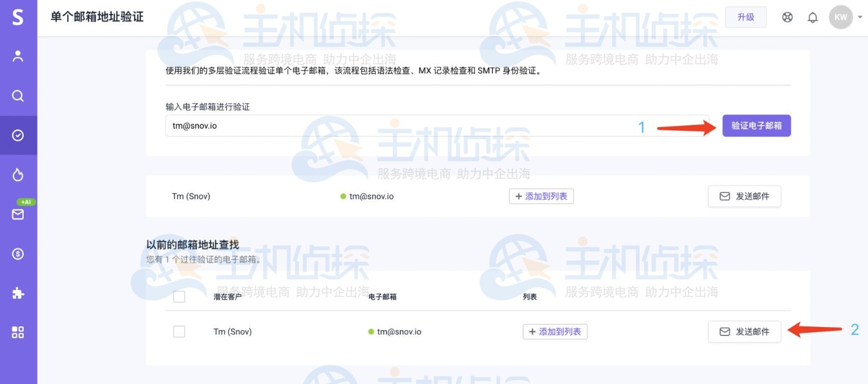868x384 pixels.
Task: Click the 单个邮箱地址验证 page title
Action: (x=97, y=17)
